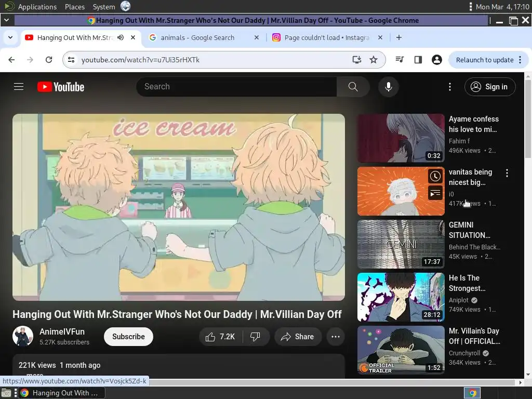This screenshot has width=532, height=399.
Task: Open AnimeIVFun channel name link
Action: tap(62, 331)
